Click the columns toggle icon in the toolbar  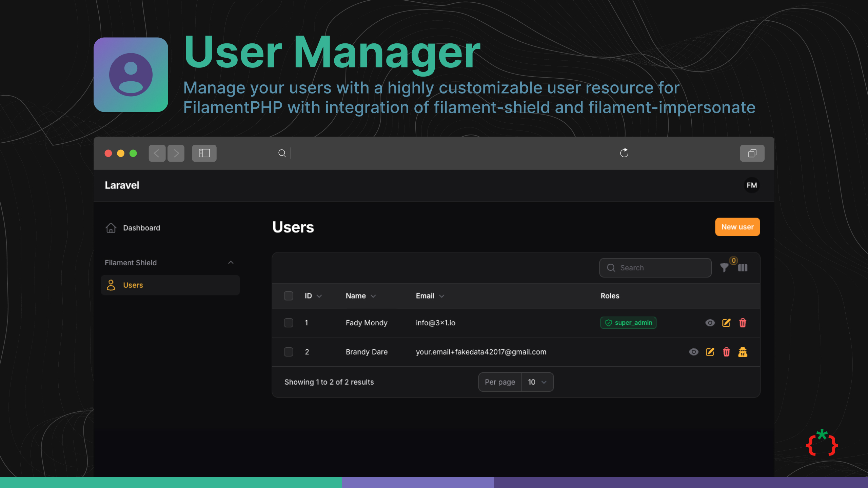tap(742, 267)
